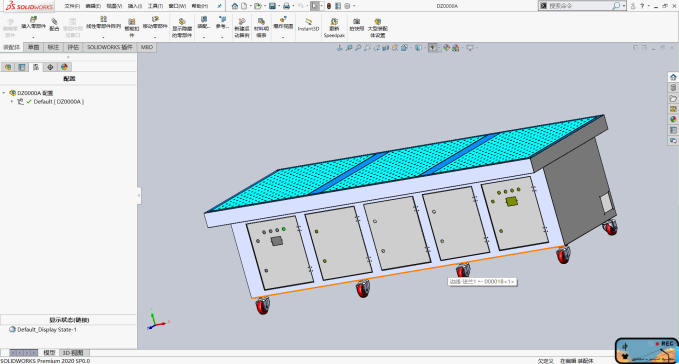This screenshot has height=364, width=679.
Task: Collapse DZ0000A 配置 tree node
Action: coord(4,93)
